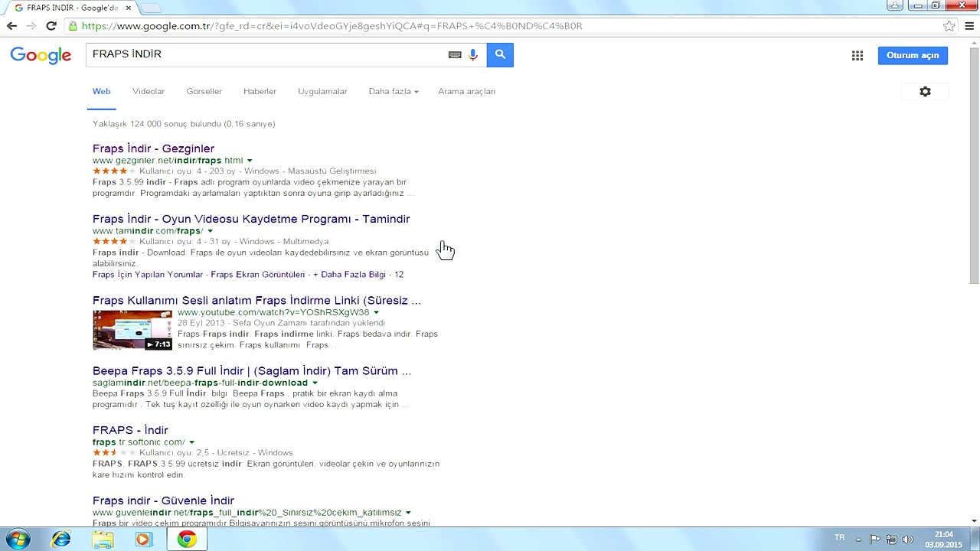Image resolution: width=980 pixels, height=551 pixels.
Task: Launch Internet Explorer from taskbar
Action: point(60,540)
